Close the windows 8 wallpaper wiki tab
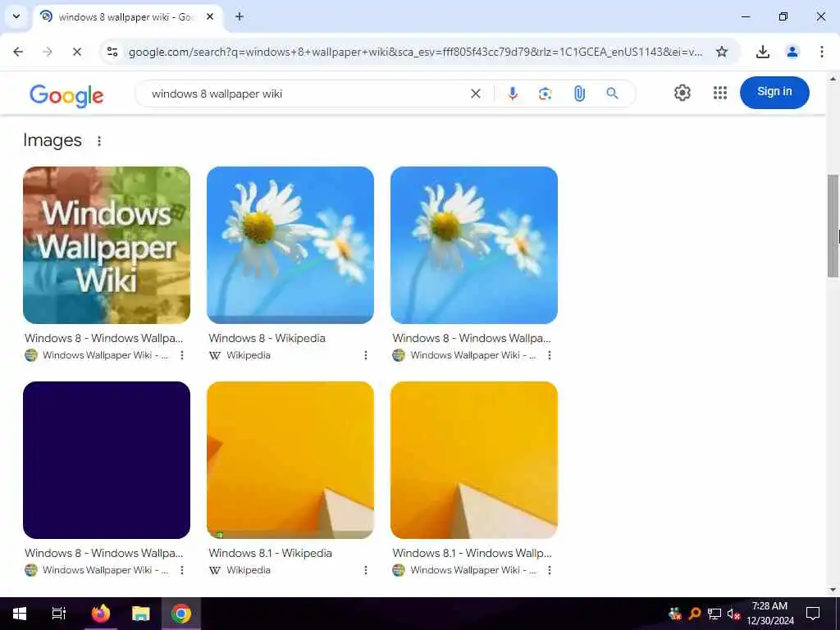This screenshot has width=840, height=630. [210, 16]
